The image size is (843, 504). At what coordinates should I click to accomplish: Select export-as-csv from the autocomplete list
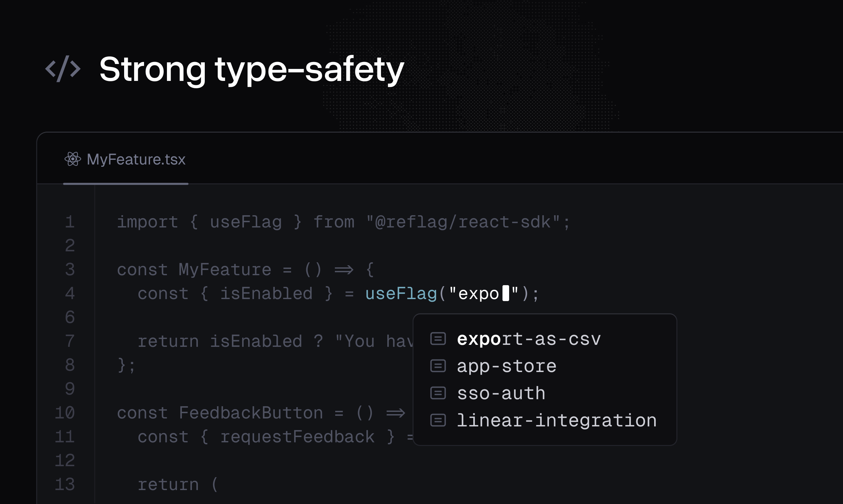coord(529,339)
